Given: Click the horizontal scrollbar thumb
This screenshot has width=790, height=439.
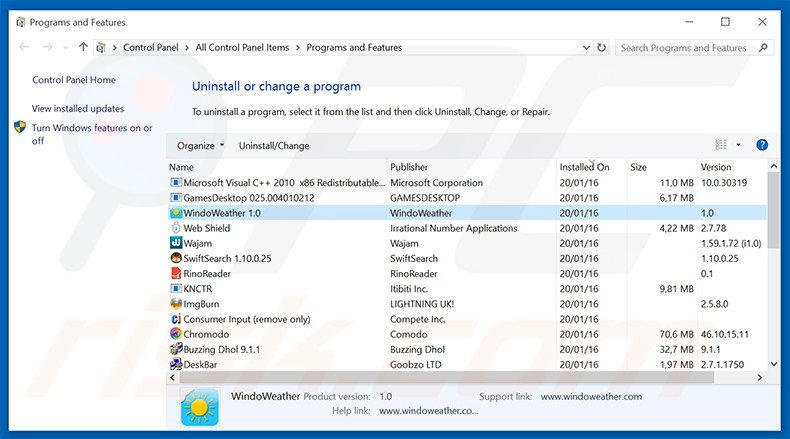Looking at the screenshot, I should point(446,378).
